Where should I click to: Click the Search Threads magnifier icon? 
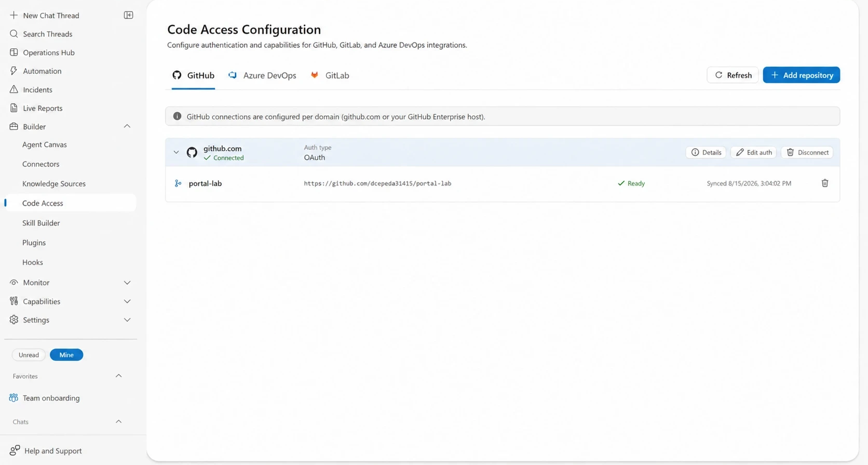(x=13, y=34)
